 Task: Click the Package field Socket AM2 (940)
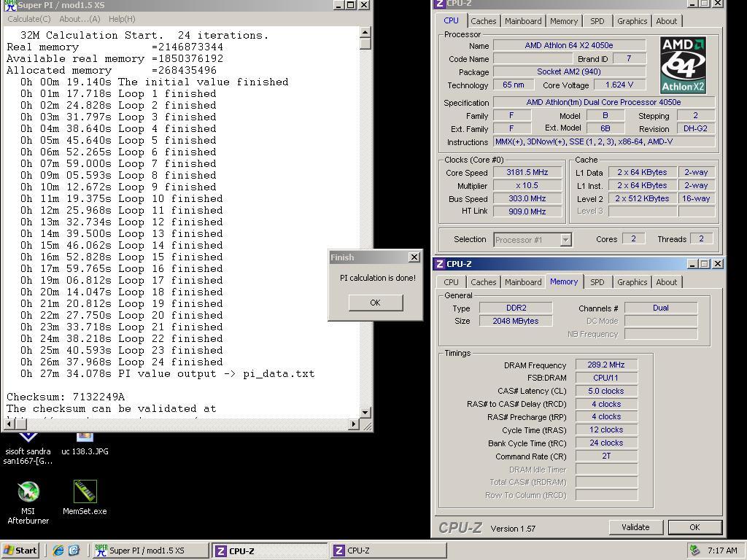click(x=569, y=71)
